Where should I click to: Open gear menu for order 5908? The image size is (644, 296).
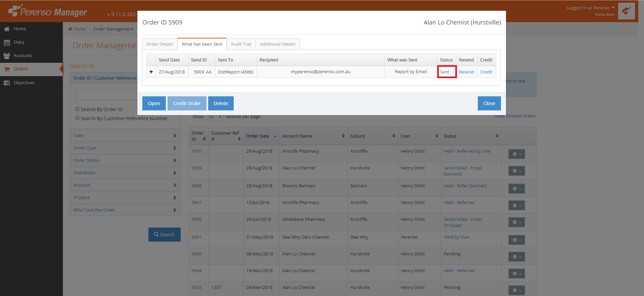click(x=516, y=189)
